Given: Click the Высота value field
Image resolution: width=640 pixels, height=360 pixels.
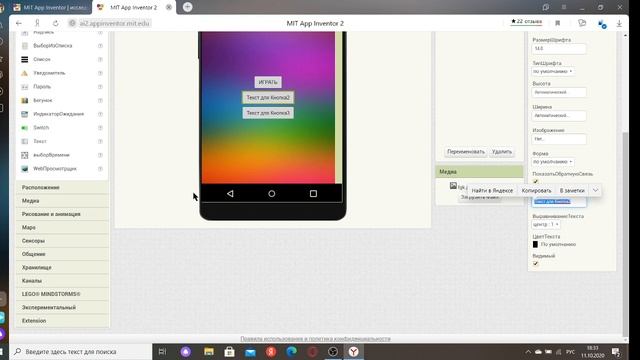Looking at the screenshot, I should tap(559, 92).
